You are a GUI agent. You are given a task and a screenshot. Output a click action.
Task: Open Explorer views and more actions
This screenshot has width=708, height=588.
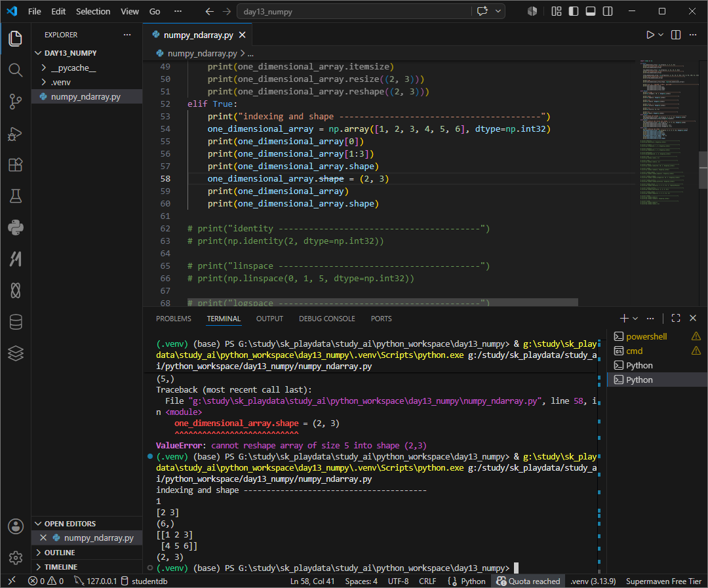click(x=127, y=35)
